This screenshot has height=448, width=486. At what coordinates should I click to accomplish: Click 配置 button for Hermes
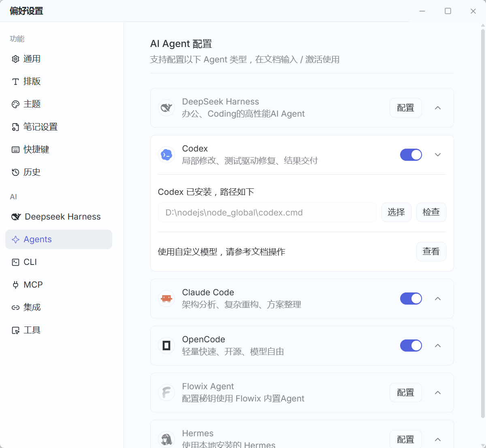point(406,439)
